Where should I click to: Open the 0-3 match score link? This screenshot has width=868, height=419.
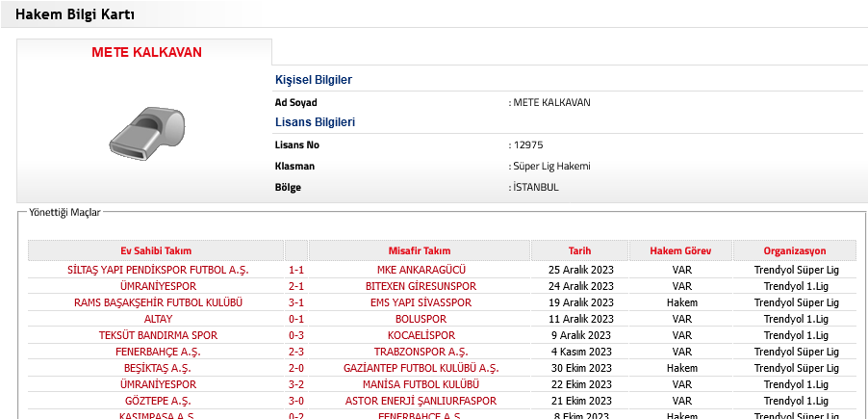coord(296,335)
